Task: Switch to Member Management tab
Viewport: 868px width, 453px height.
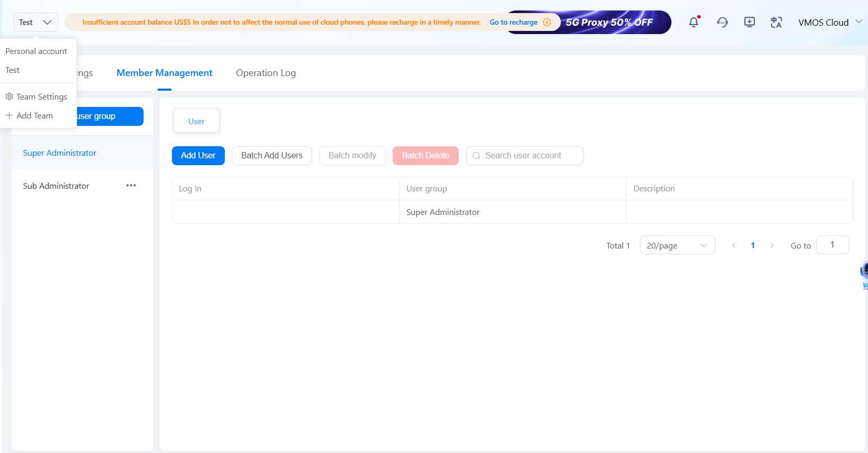Action: coord(165,73)
